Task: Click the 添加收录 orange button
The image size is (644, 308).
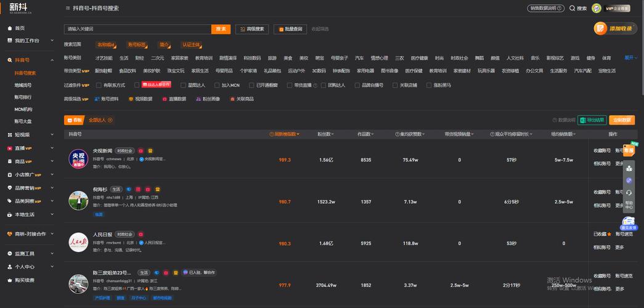Action: pyautogui.click(x=615, y=29)
